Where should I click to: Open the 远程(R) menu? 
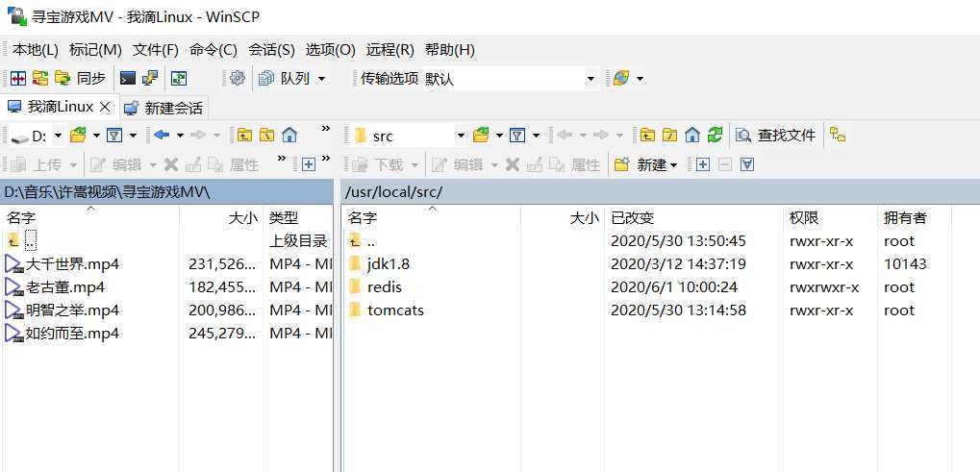[x=390, y=50]
